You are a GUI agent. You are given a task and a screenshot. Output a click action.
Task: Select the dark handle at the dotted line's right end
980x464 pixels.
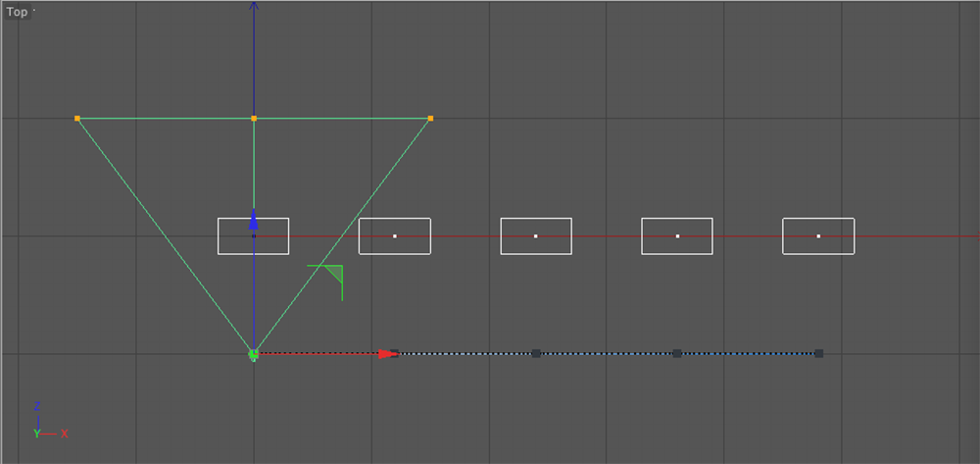pyautogui.click(x=818, y=354)
